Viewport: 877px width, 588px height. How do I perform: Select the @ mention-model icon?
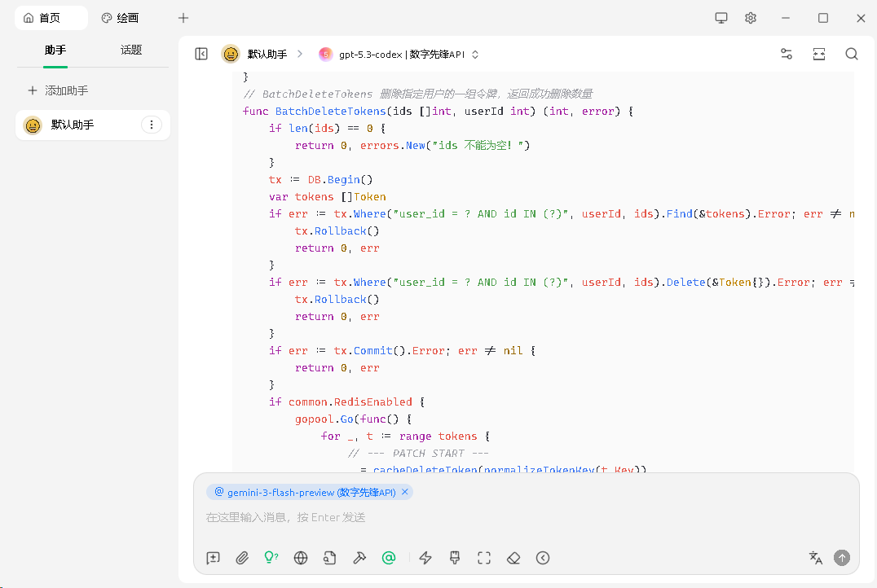point(389,558)
